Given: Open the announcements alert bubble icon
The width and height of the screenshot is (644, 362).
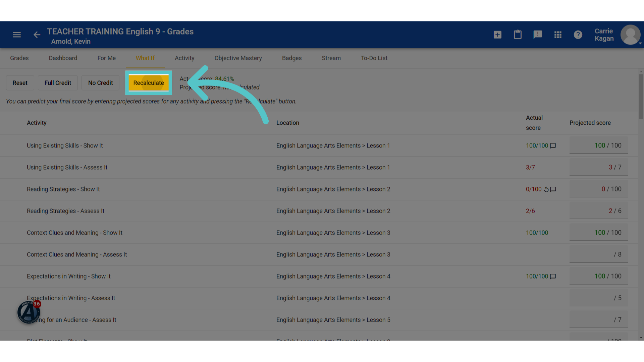Looking at the screenshot, I should [x=538, y=35].
